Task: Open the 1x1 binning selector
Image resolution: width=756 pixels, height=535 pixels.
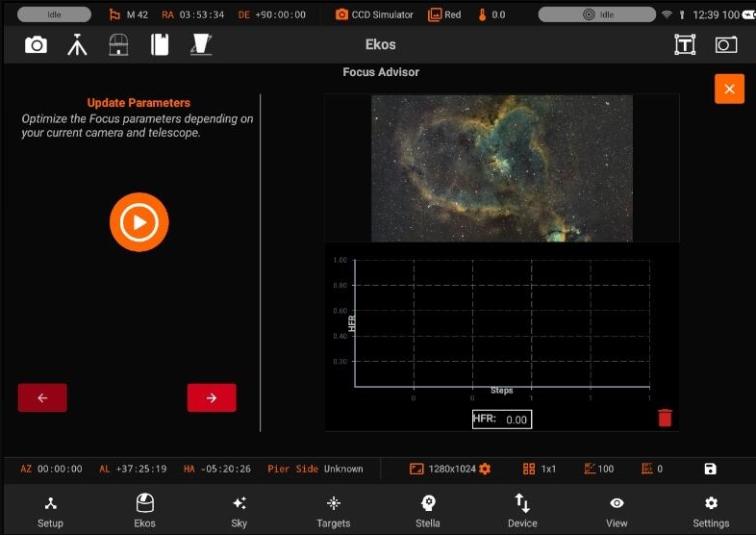Action: point(540,469)
